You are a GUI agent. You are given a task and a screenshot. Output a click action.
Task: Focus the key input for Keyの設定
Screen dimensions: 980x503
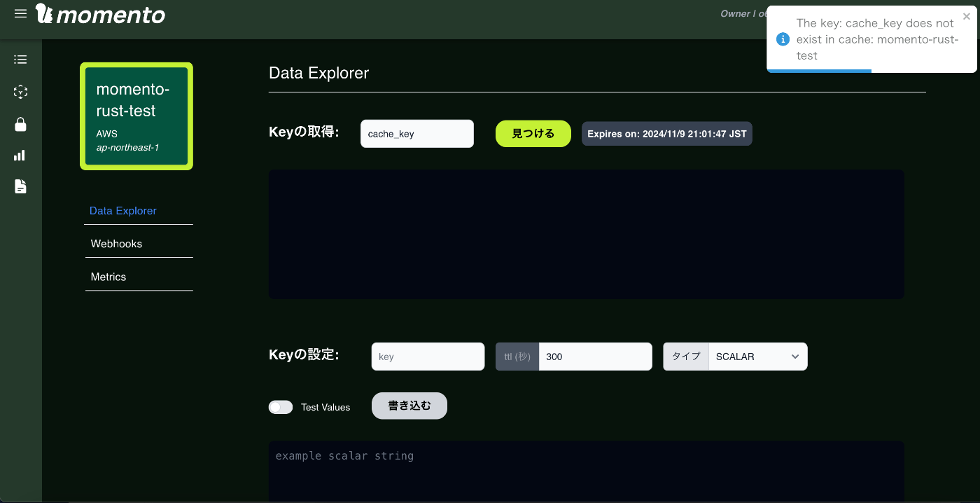click(x=428, y=357)
